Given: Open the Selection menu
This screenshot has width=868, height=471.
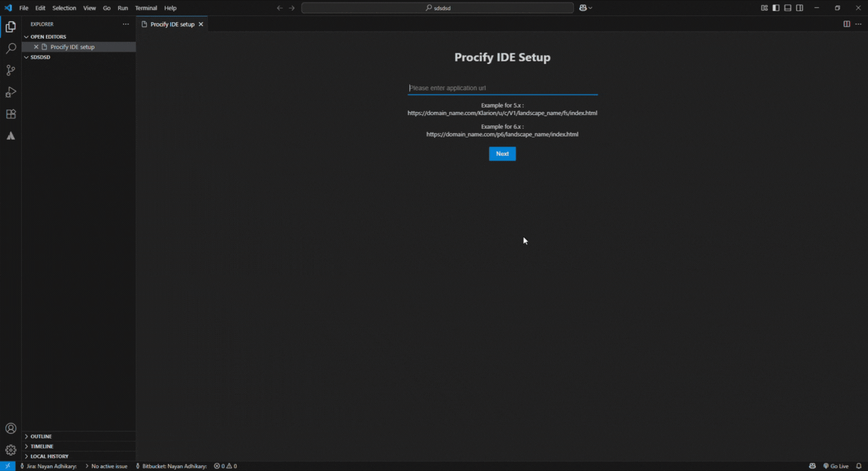Looking at the screenshot, I should [64, 8].
